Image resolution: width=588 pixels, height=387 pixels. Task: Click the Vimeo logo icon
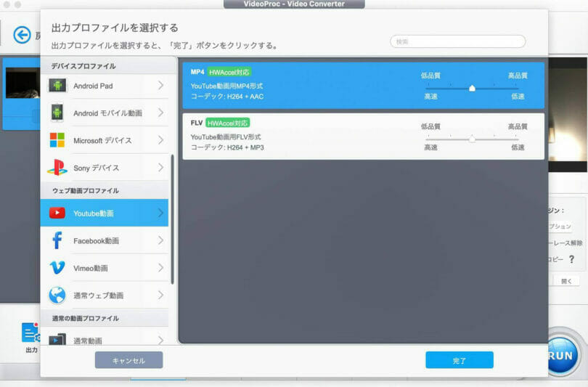(57, 268)
